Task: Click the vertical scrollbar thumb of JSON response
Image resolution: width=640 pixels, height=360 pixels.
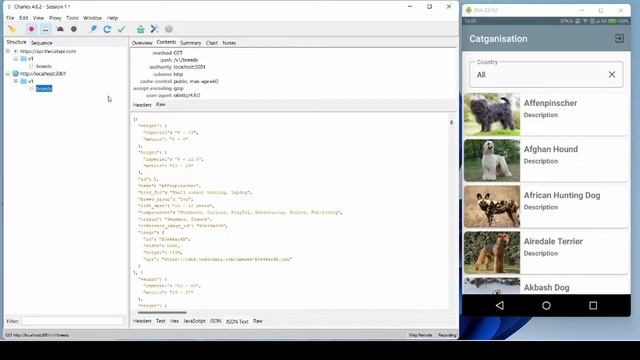Action: (451, 122)
